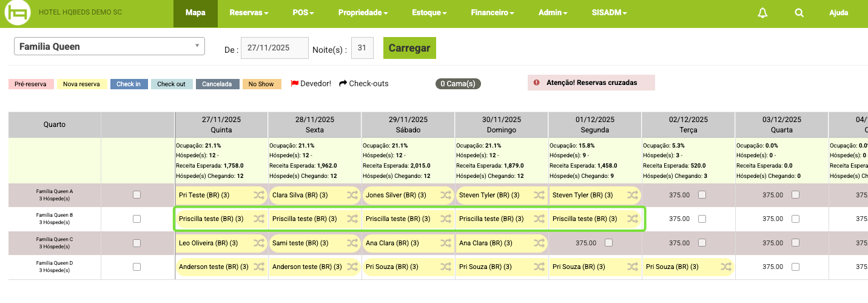The height and width of the screenshot is (303, 868).
Task: Click the HQBeds bed logo icon
Action: coord(18,13)
